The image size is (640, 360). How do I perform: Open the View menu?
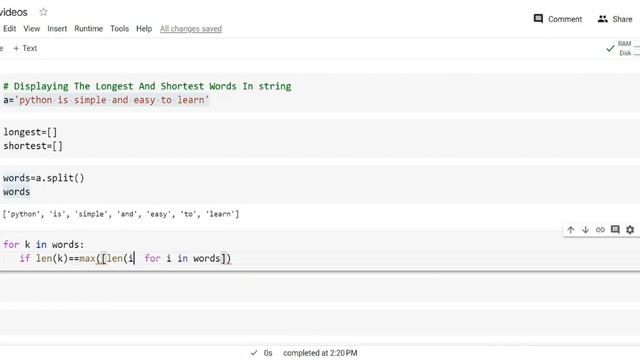click(31, 29)
